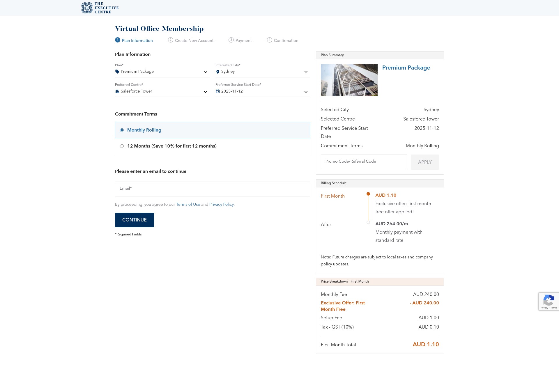Click the - AUD 240.00 discount value

coord(424,303)
